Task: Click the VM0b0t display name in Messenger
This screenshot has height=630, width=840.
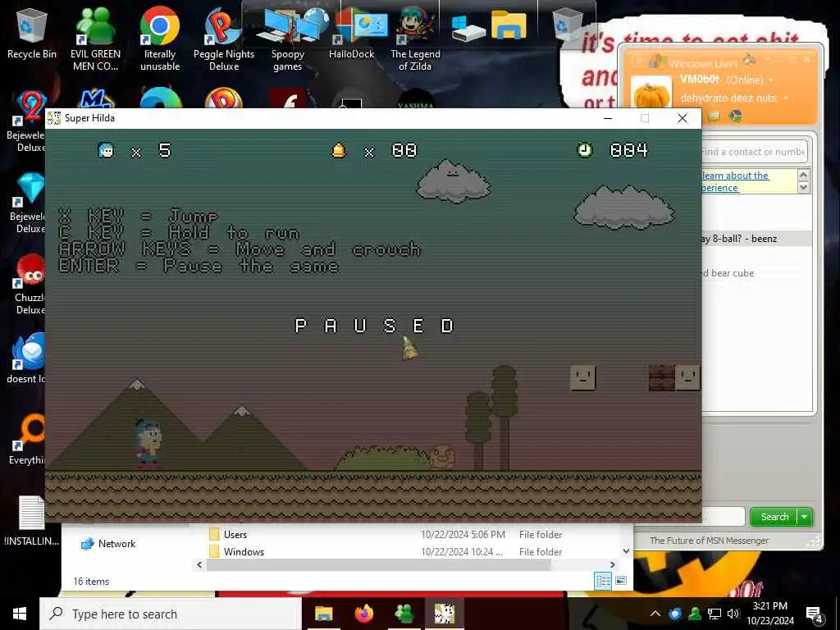Action: click(x=699, y=80)
